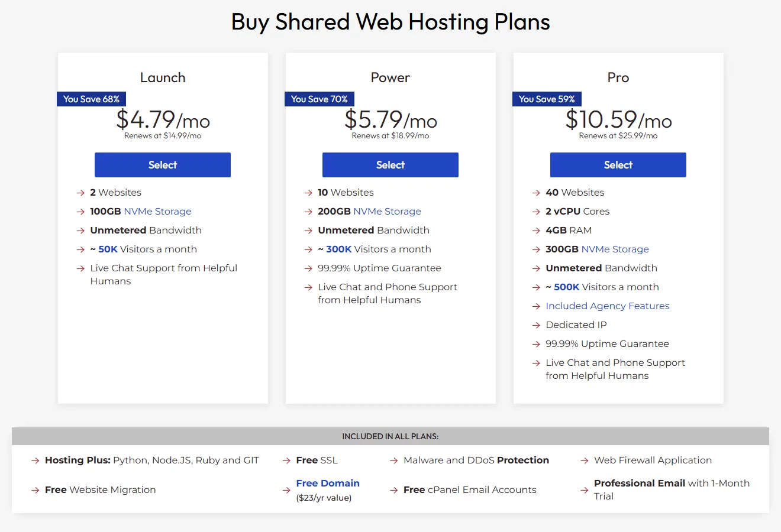Click the 50K visitors link

pos(108,249)
